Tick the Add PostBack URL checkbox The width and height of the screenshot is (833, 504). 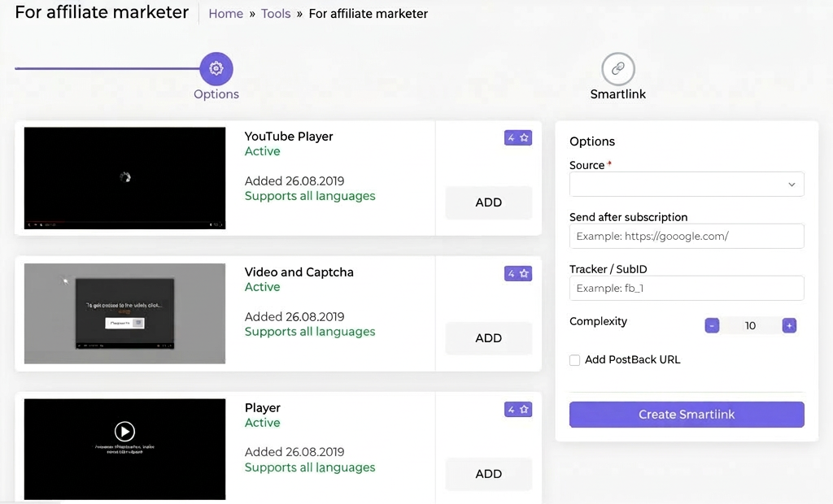click(x=575, y=360)
